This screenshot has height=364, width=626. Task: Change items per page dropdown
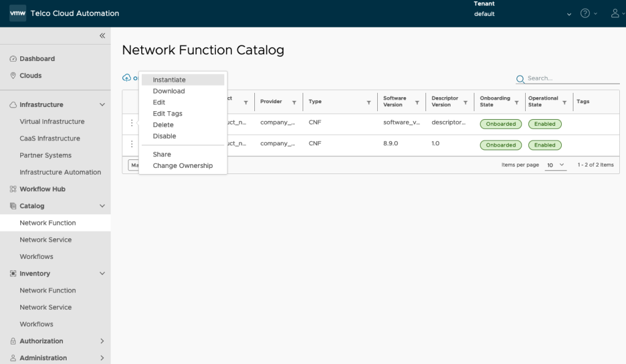coord(556,165)
